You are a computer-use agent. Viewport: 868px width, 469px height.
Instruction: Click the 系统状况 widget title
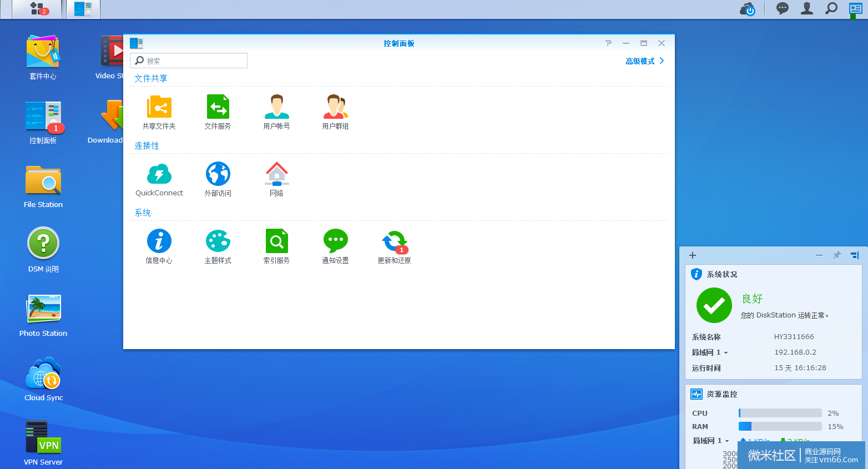[722, 274]
